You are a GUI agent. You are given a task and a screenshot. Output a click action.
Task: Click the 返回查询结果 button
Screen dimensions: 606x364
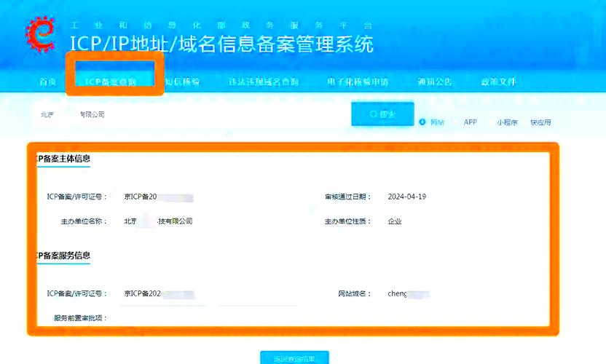(294, 357)
